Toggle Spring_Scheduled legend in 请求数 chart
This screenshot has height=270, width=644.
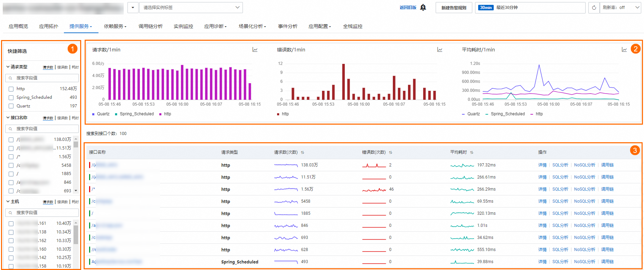point(134,114)
